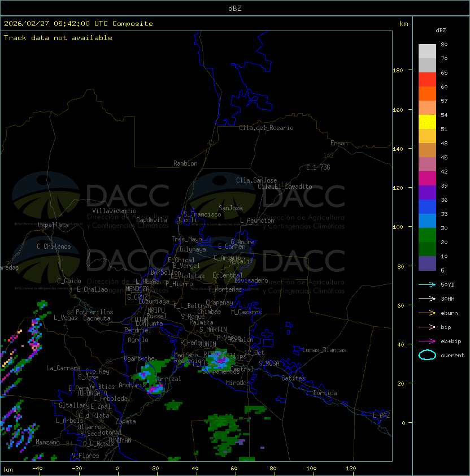Click the cyan 'current' ellipse icon

click(x=427, y=355)
